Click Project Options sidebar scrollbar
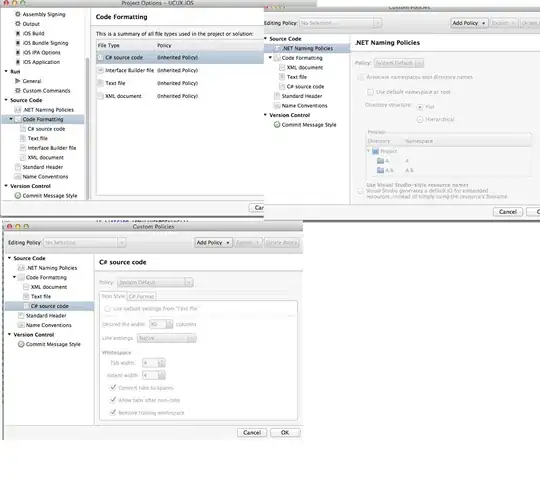 87,127
